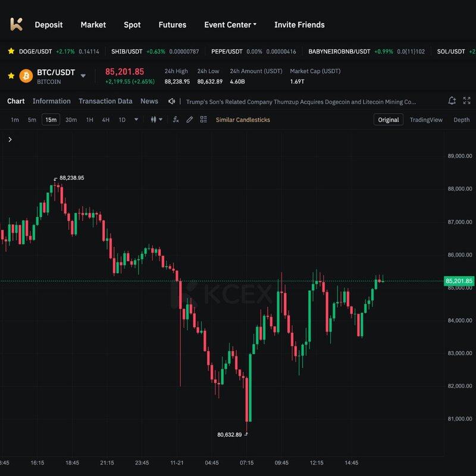This screenshot has height=476, width=476.
Task: Expand more timeframe intervals dropdown
Action: coord(136,120)
